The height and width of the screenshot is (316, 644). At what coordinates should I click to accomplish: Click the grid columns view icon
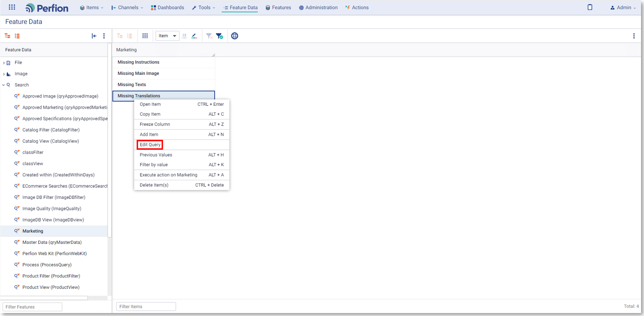(145, 36)
